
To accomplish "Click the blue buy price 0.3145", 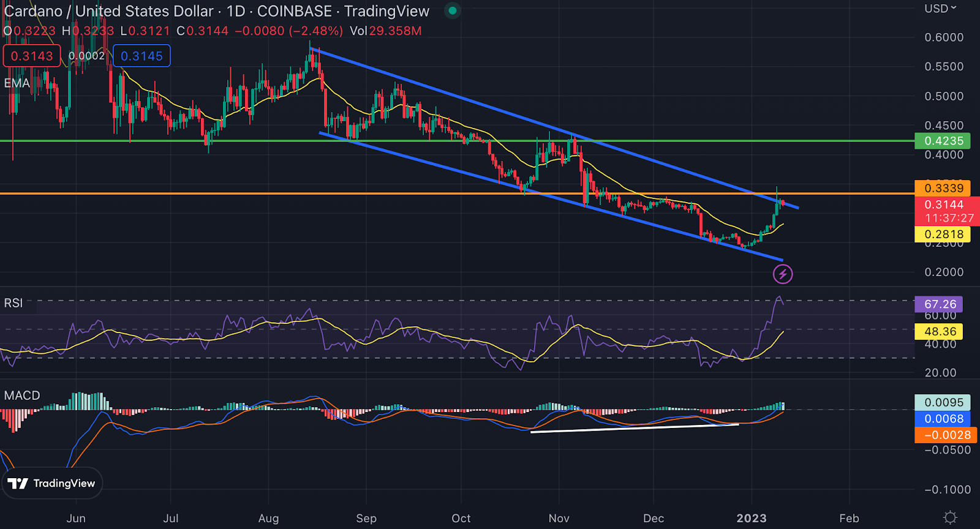I will (x=141, y=56).
